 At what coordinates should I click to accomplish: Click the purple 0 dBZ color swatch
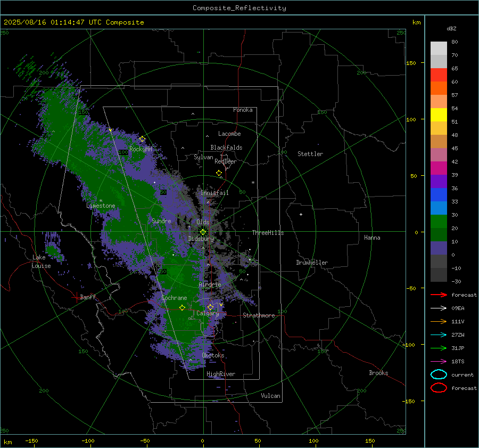pyautogui.click(x=439, y=248)
